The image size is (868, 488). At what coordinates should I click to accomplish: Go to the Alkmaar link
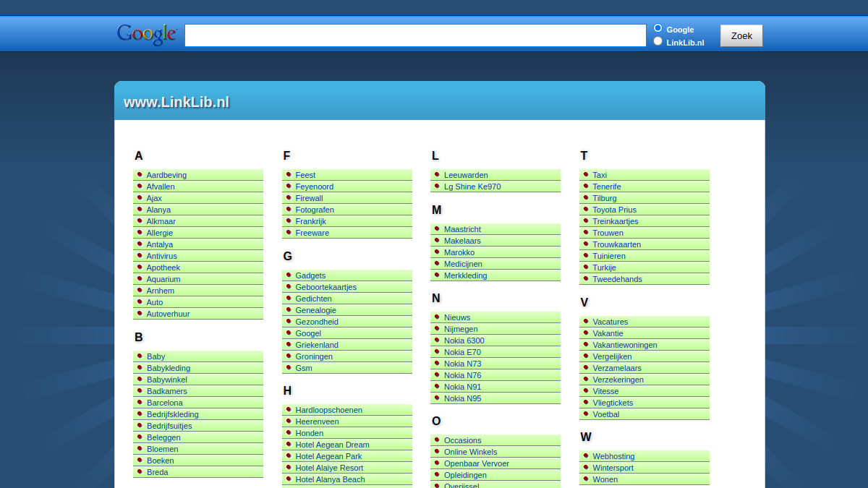[x=161, y=221]
